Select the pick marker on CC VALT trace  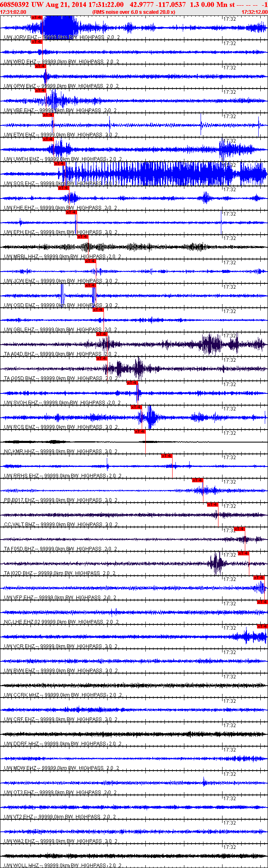pyautogui.click(x=213, y=505)
